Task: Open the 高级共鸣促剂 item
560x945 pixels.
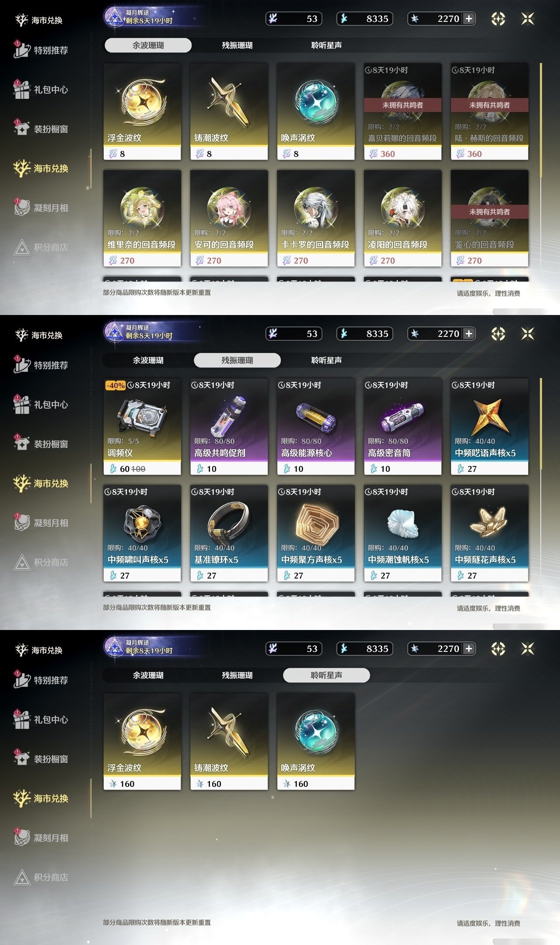Action: point(229,427)
